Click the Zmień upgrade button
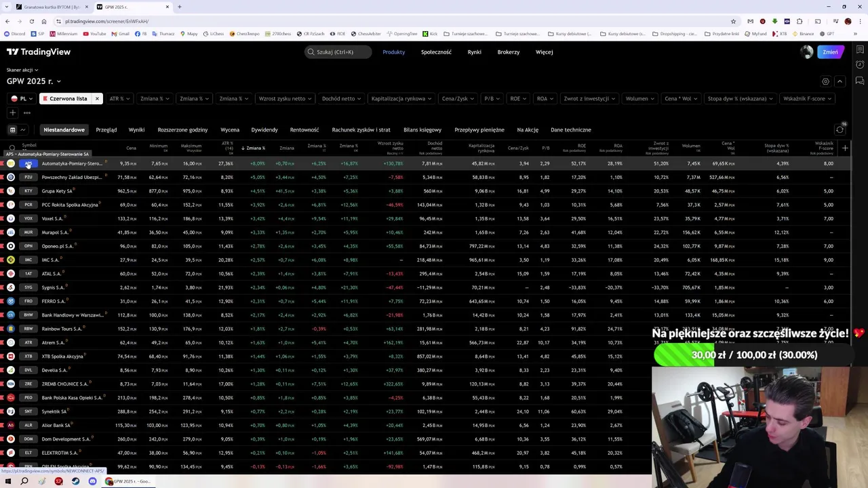Screen dimensions: 868x488 point(830,52)
